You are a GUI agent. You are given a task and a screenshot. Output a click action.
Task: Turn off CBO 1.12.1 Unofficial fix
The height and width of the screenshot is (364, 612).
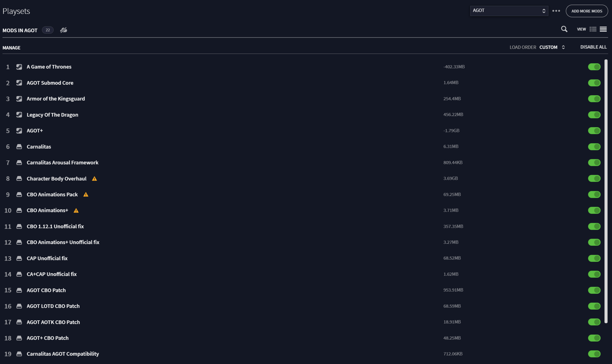point(594,226)
